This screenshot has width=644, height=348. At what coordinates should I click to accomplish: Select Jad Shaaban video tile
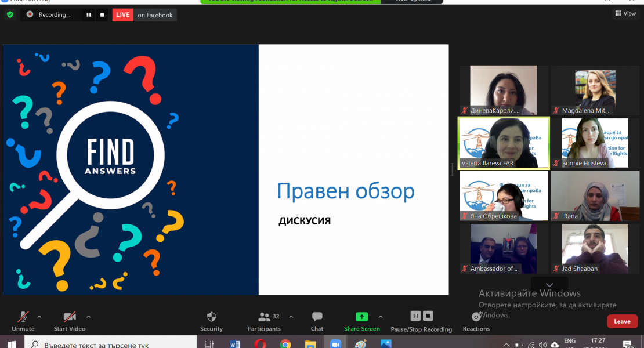595,249
